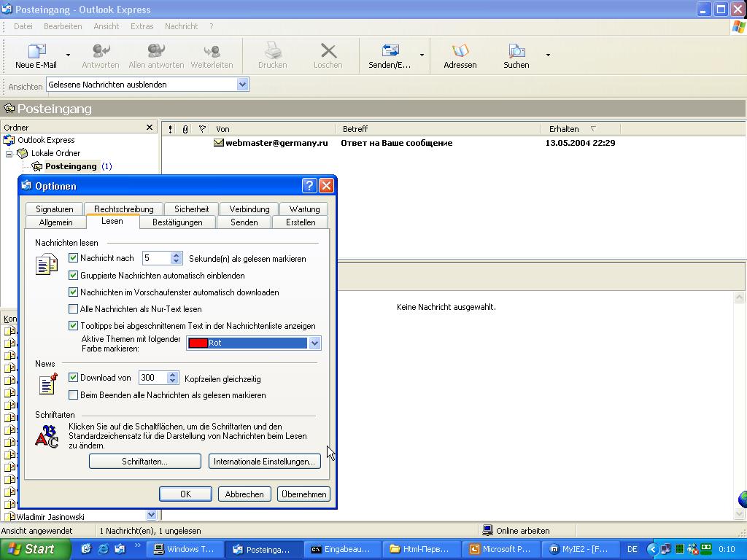
Task: Open the Ansichten view dropdown
Action: coord(242,85)
